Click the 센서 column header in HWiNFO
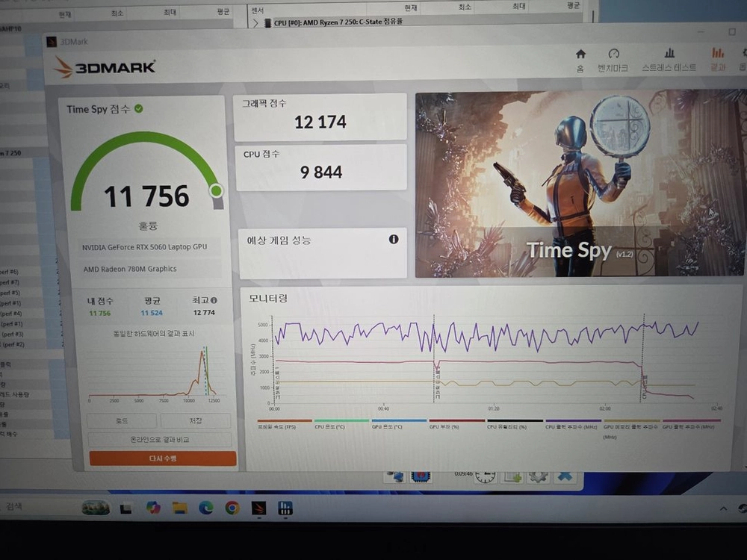The height and width of the screenshot is (560, 747). click(x=257, y=10)
